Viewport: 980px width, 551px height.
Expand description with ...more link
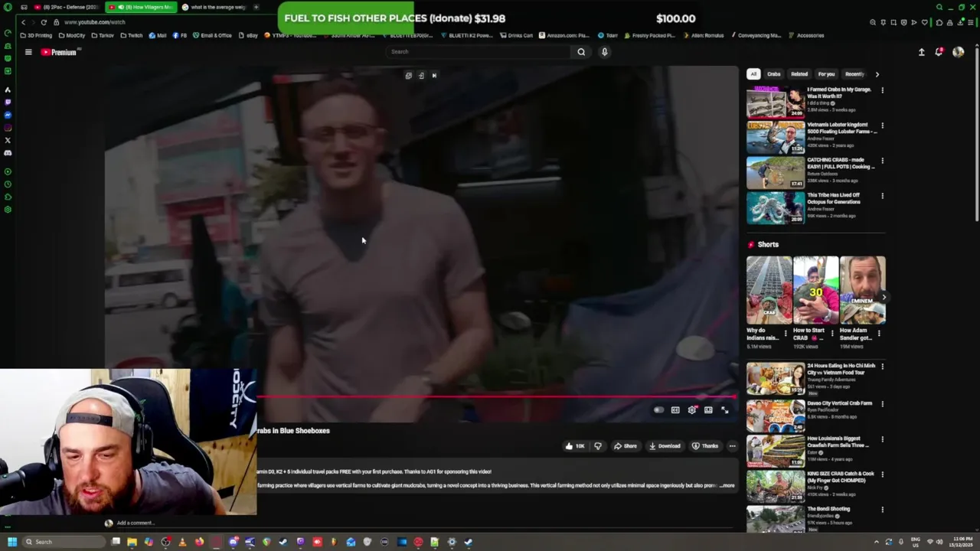pyautogui.click(x=727, y=485)
